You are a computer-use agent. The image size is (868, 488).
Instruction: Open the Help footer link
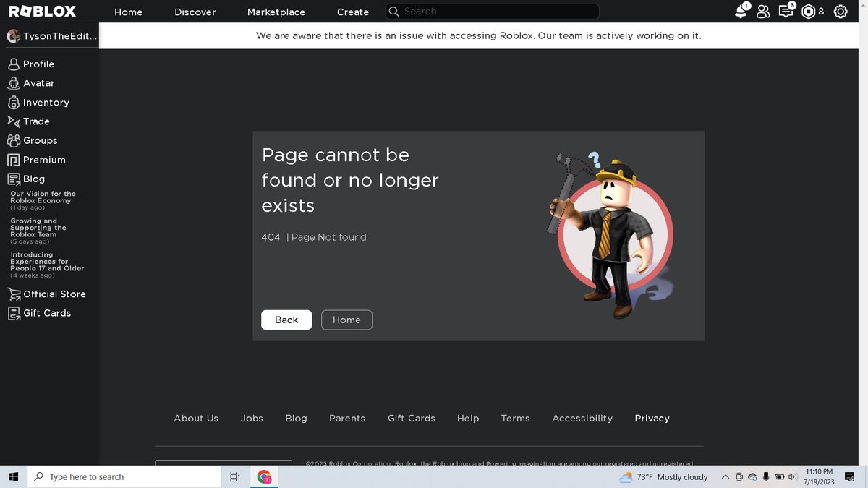pos(468,419)
